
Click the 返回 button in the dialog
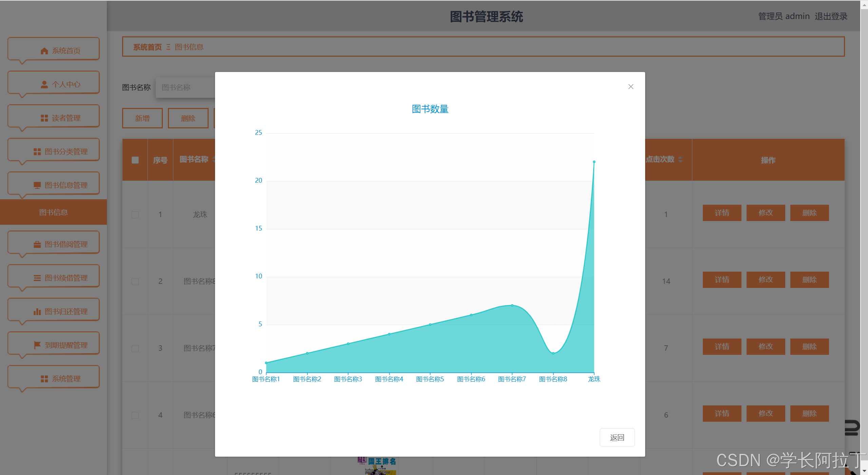617,437
